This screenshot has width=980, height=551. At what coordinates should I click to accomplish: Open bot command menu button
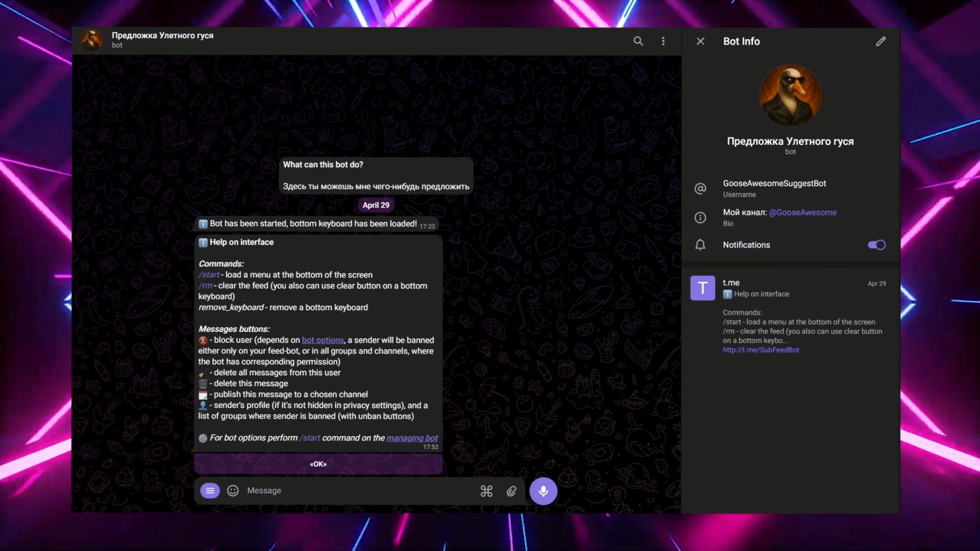tap(210, 491)
